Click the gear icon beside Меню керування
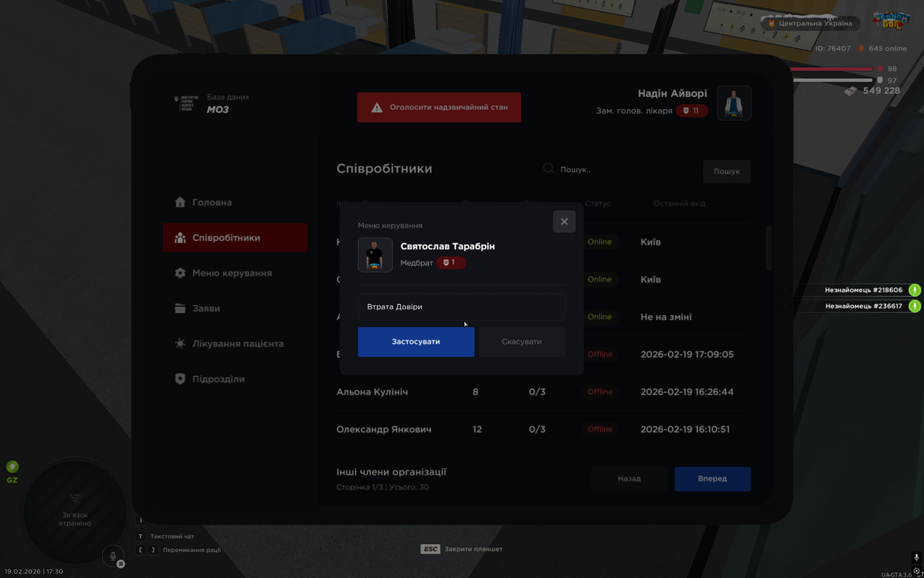 (180, 273)
